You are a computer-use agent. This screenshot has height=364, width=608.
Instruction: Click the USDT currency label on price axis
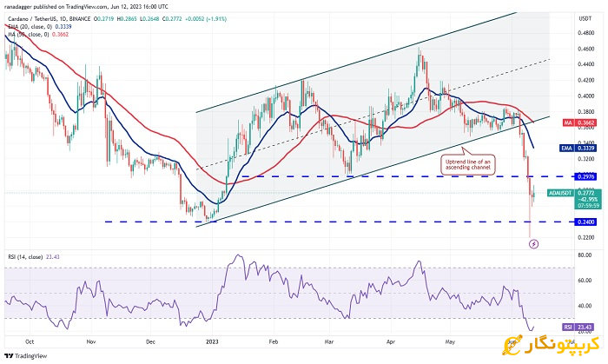585,18
